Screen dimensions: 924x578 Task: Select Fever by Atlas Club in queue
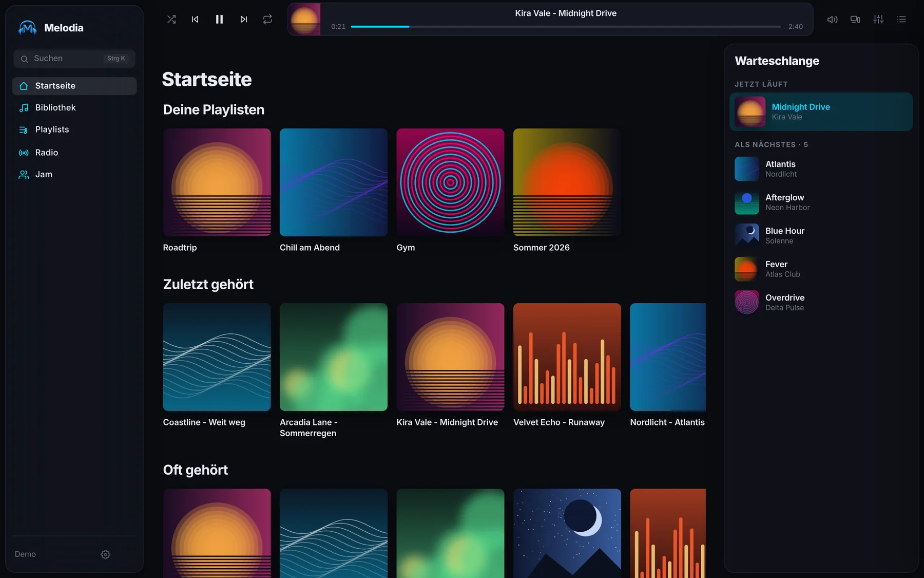(x=821, y=269)
